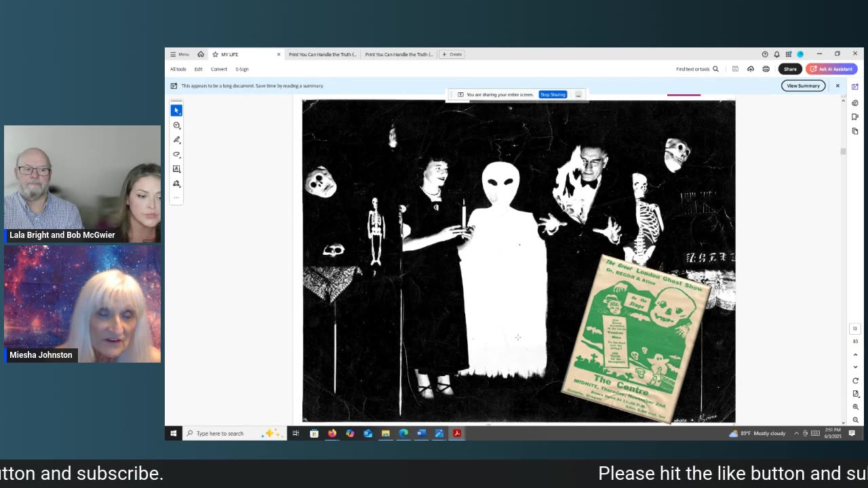Click the summary icon in the banner

click(x=174, y=86)
